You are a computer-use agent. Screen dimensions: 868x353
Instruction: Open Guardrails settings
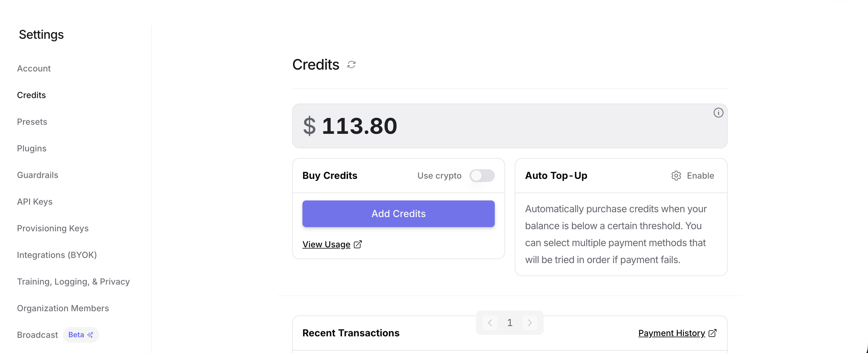click(38, 175)
